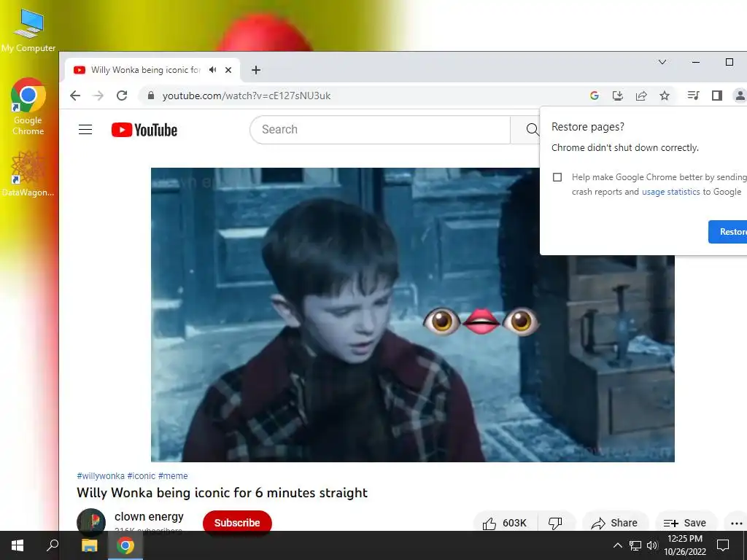Share this page using the share icon
Viewport: 747px width, 560px height.
(x=641, y=96)
